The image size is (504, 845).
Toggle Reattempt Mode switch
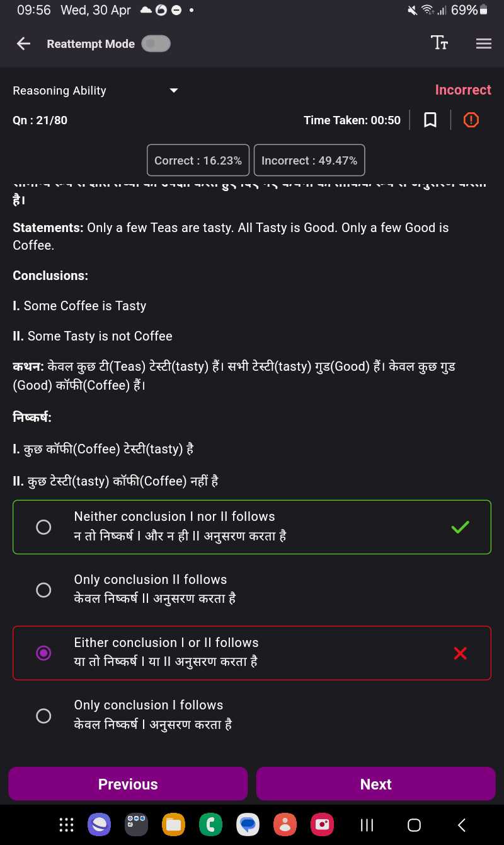point(156,44)
